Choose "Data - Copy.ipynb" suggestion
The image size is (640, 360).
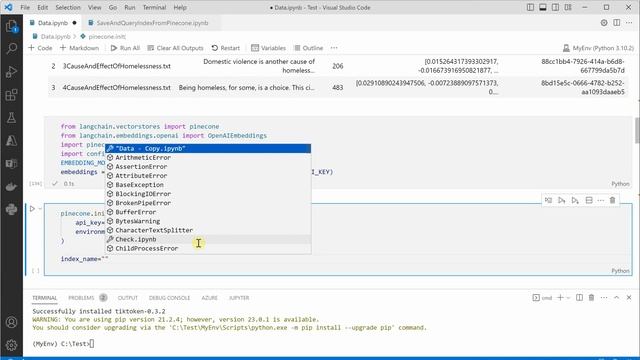point(208,148)
